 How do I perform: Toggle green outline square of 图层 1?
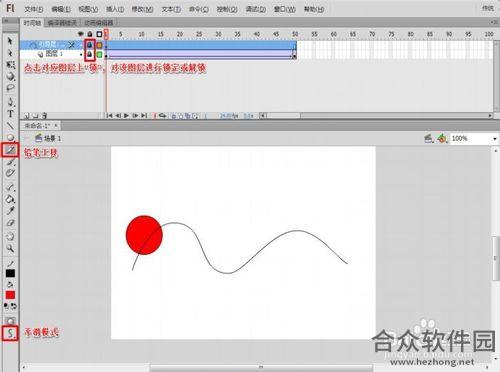pyautogui.click(x=99, y=54)
